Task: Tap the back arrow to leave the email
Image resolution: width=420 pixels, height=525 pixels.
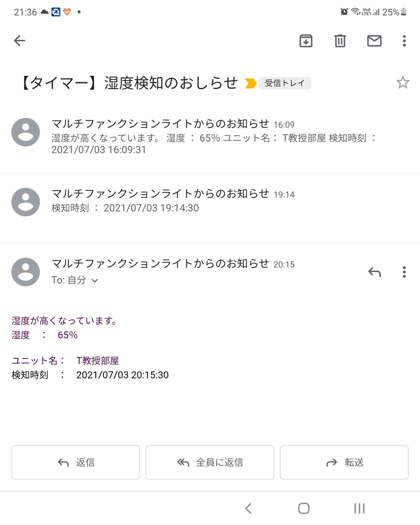Action: coord(20,41)
